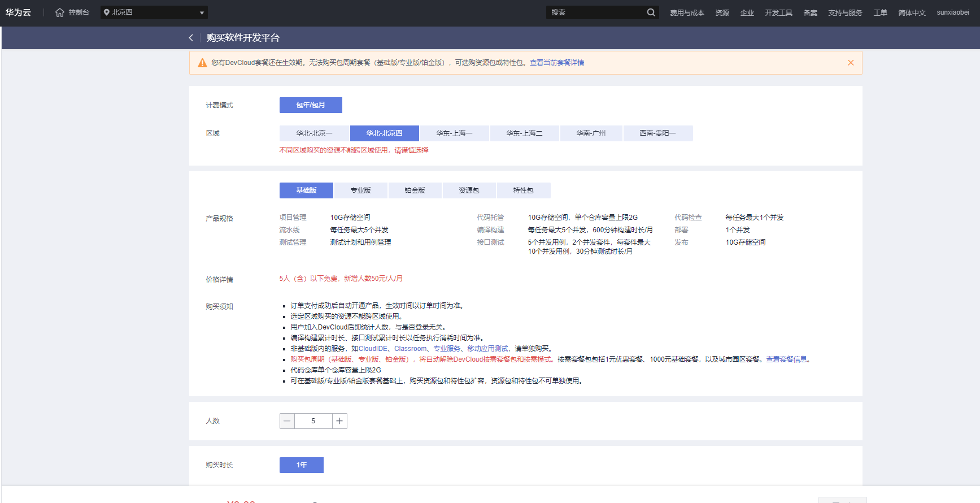Click the 接口测试 spec label
Image resolution: width=980 pixels, height=503 pixels.
(490, 242)
